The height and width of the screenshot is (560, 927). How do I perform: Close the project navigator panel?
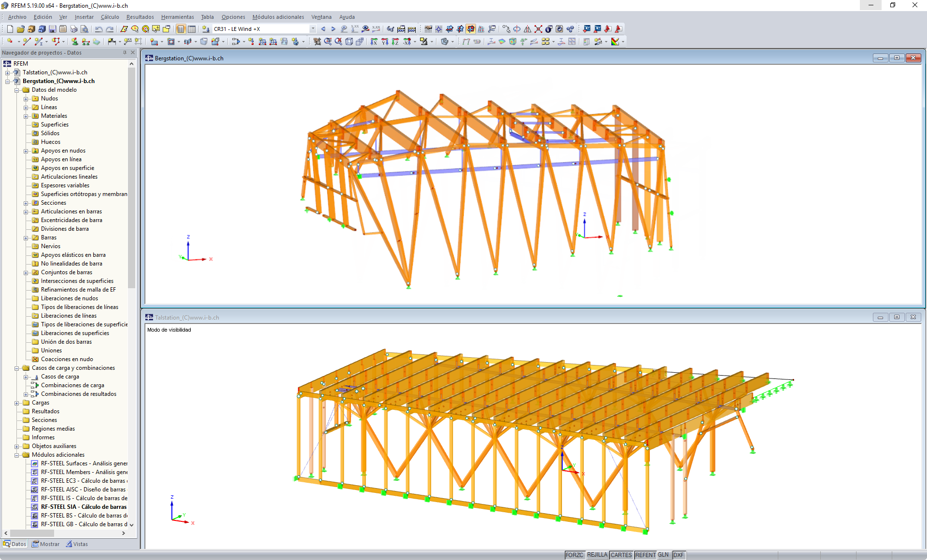133,53
